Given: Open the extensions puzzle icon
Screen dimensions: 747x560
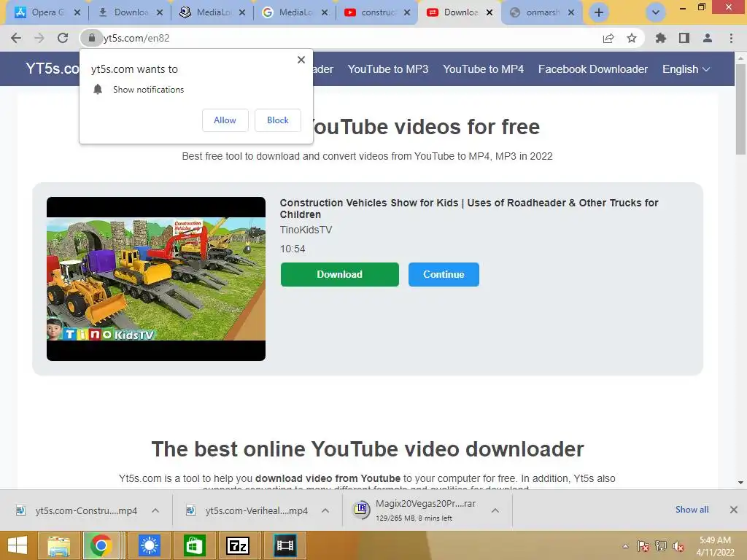Looking at the screenshot, I should tap(660, 38).
